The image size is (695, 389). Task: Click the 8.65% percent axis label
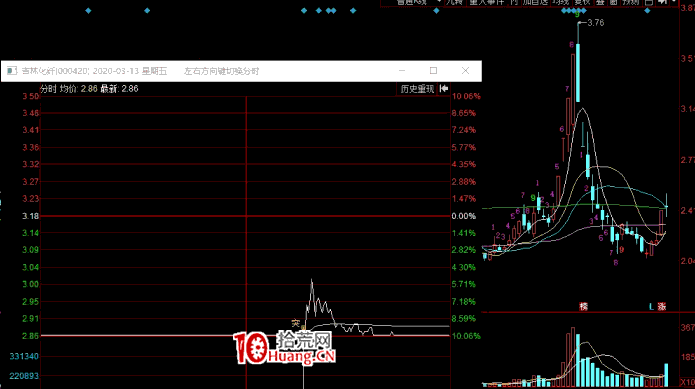(464, 113)
